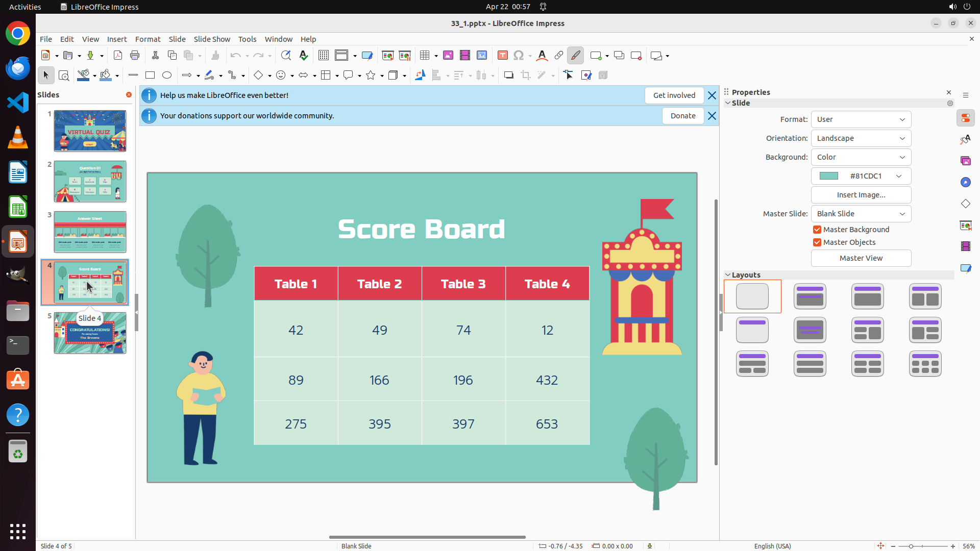This screenshot has width=980, height=551.
Task: Toggle the Display Grid icon
Action: 324,56
